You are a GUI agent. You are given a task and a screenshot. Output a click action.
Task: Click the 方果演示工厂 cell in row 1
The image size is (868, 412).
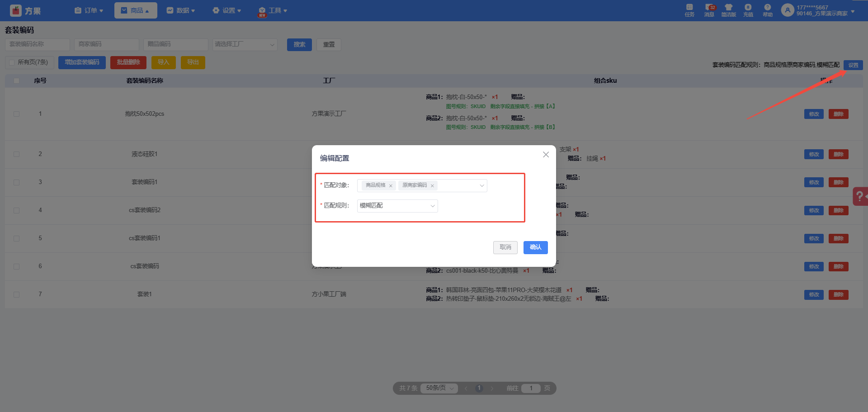[329, 114]
